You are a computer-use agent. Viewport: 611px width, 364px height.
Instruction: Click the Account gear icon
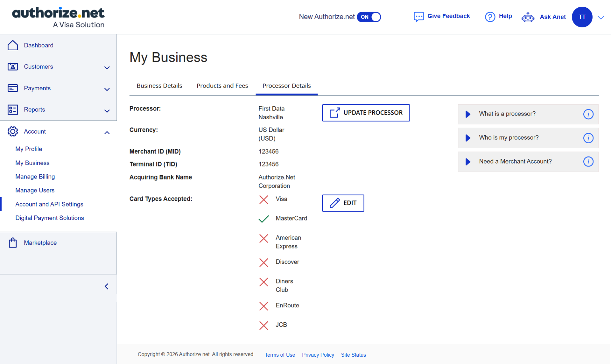[x=13, y=131]
